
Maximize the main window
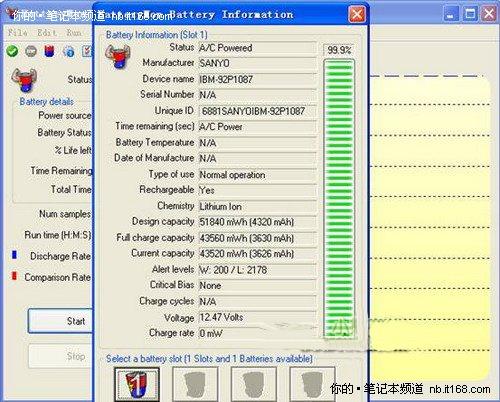(470, 14)
